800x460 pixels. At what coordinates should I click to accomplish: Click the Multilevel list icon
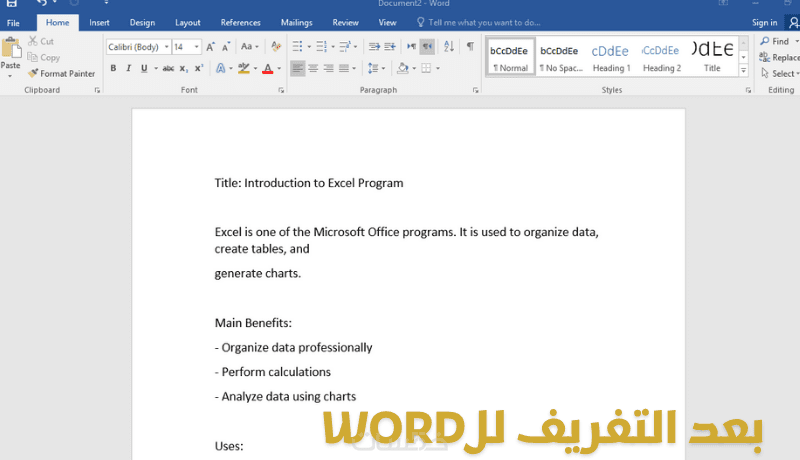pyautogui.click(x=345, y=47)
